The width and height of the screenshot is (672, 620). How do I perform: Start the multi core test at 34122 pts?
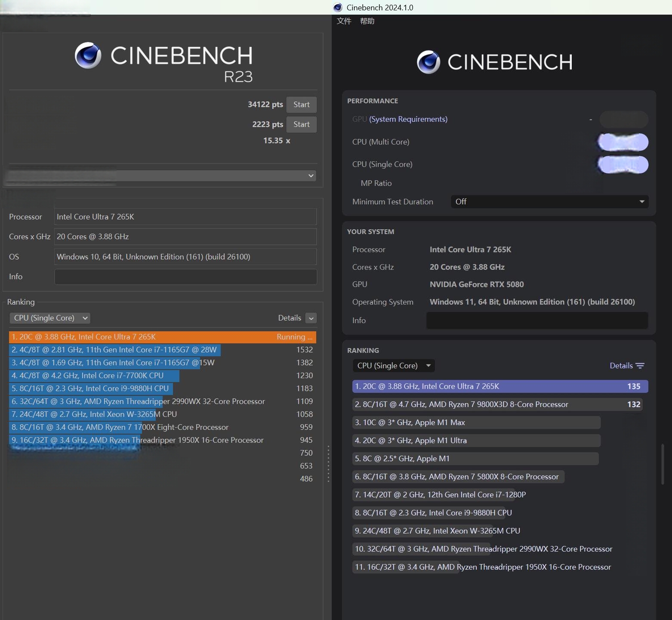pyautogui.click(x=302, y=105)
